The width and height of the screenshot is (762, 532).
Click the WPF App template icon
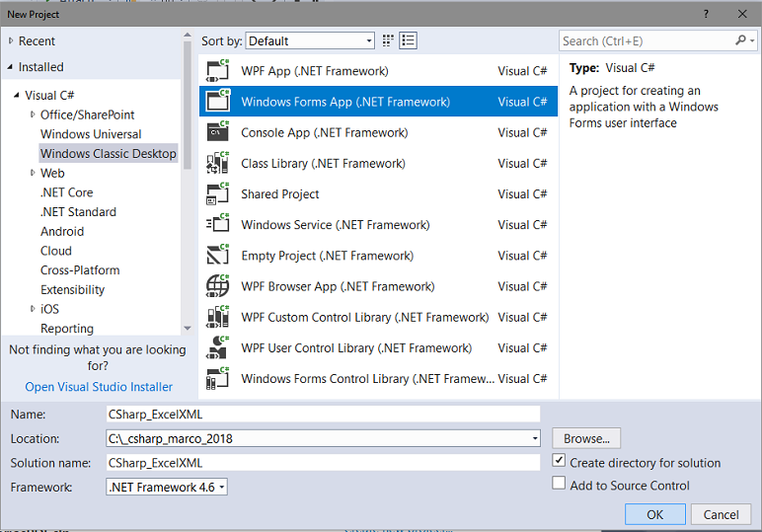point(217,71)
